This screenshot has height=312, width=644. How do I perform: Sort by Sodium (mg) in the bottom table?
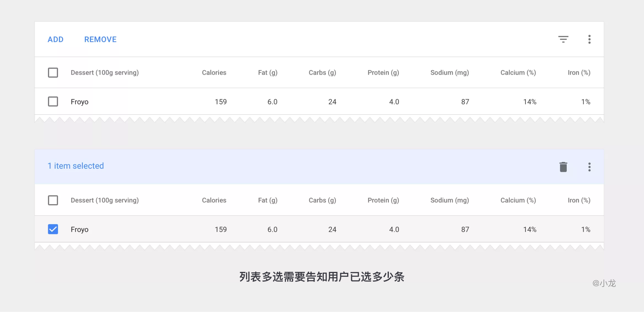pyautogui.click(x=449, y=200)
